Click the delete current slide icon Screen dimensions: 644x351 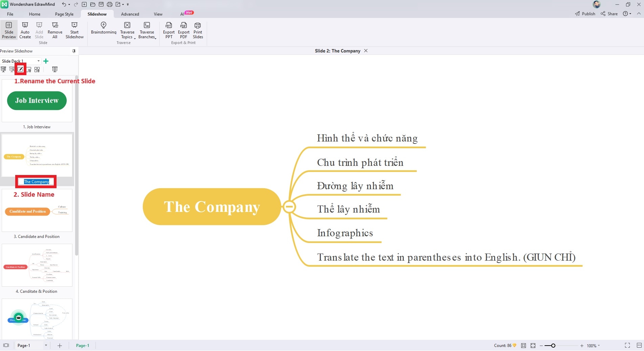click(29, 69)
